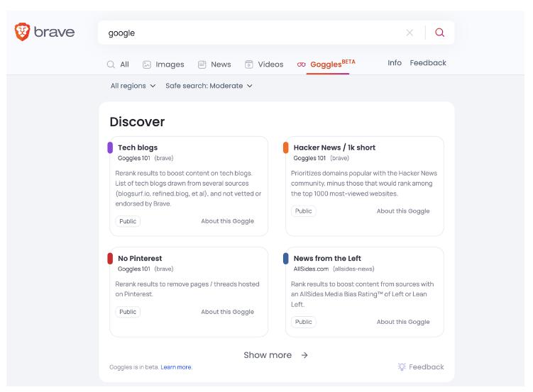The height and width of the screenshot is (392, 533).
Task: Click the lightbulb Feedback icon at bottom
Action: click(402, 366)
